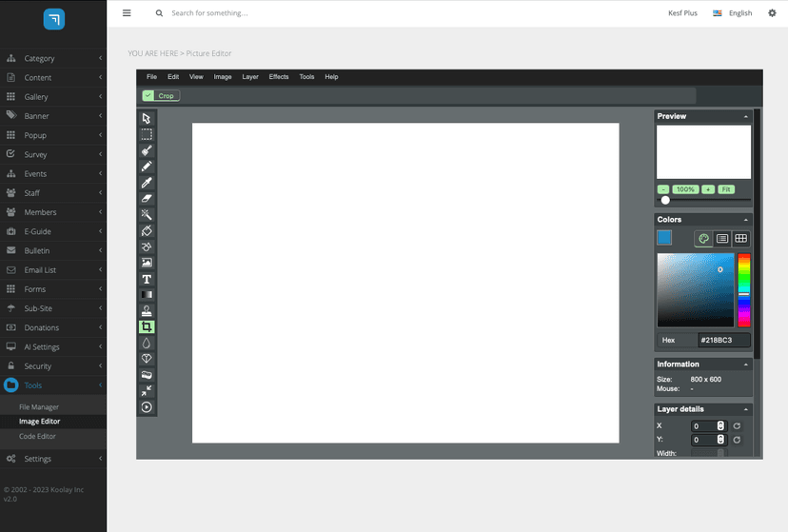Click the blue Koolay logo
This screenshot has height=532, width=788.
click(54, 19)
